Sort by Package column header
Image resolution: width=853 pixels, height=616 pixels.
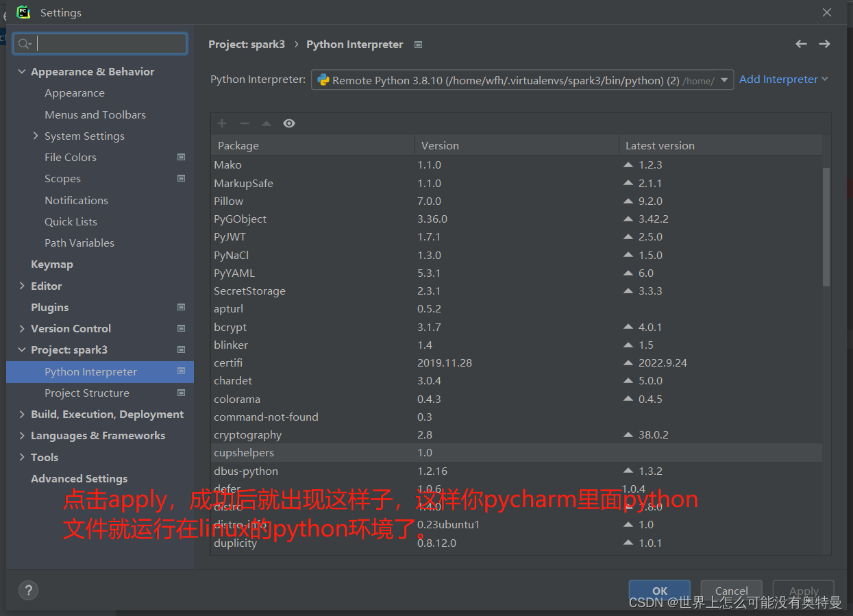pyautogui.click(x=312, y=145)
